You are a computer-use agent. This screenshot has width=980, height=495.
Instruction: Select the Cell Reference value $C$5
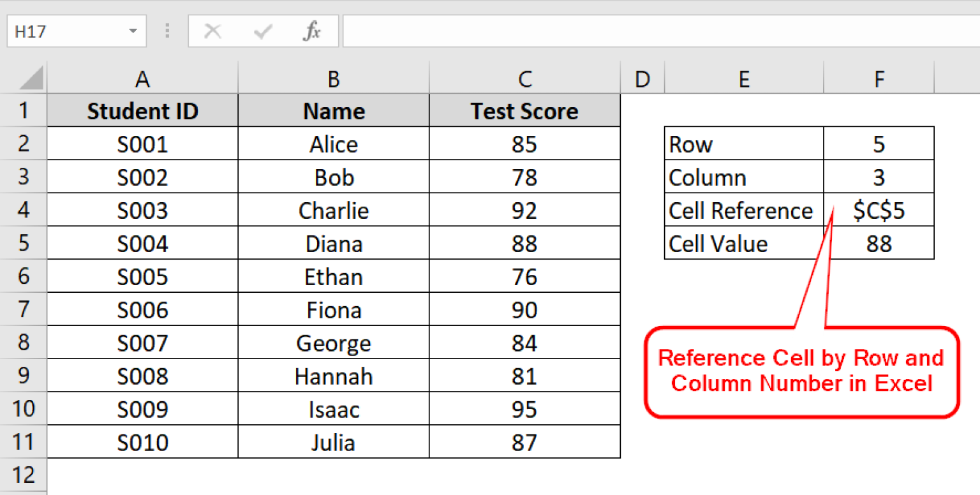[879, 211]
